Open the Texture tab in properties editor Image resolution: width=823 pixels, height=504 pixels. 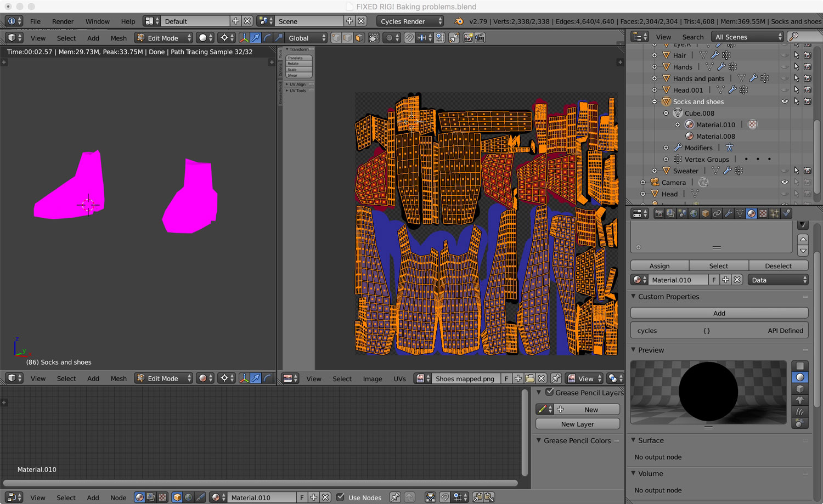[x=763, y=214]
